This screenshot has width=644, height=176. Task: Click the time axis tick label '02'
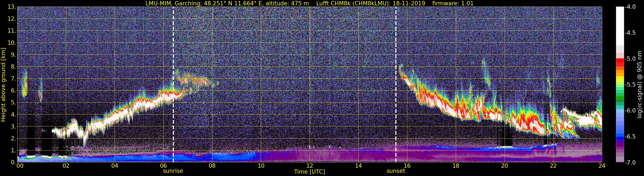coord(66,166)
